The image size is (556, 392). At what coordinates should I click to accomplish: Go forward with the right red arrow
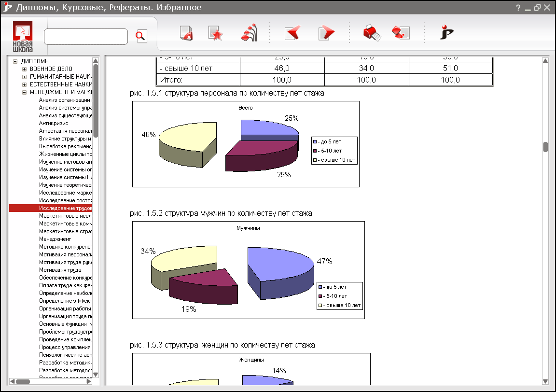pyautogui.click(x=326, y=33)
